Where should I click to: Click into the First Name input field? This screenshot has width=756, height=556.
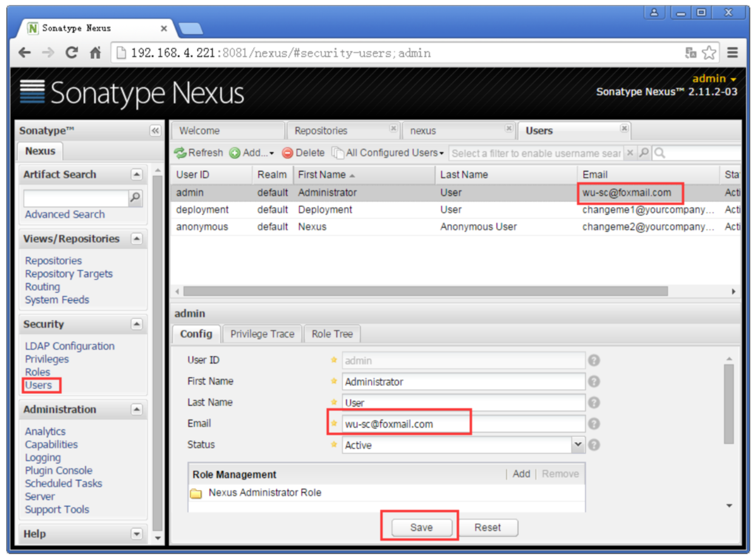coord(464,382)
